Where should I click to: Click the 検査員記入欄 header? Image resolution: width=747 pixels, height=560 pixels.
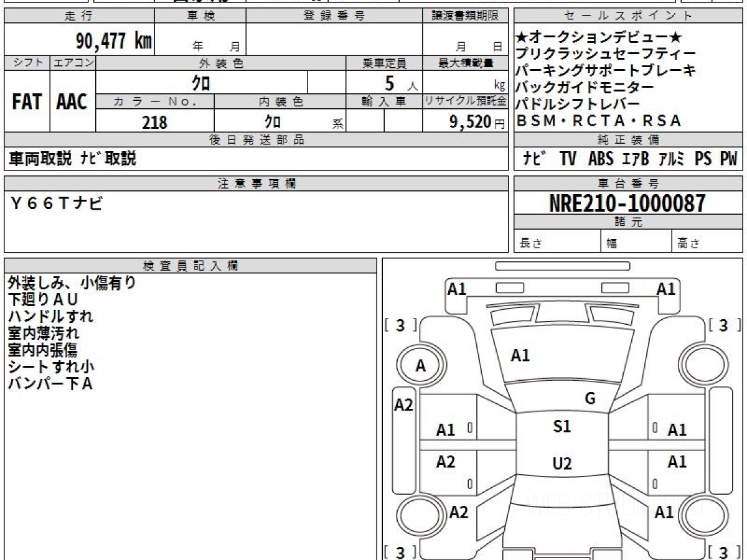[x=190, y=266]
